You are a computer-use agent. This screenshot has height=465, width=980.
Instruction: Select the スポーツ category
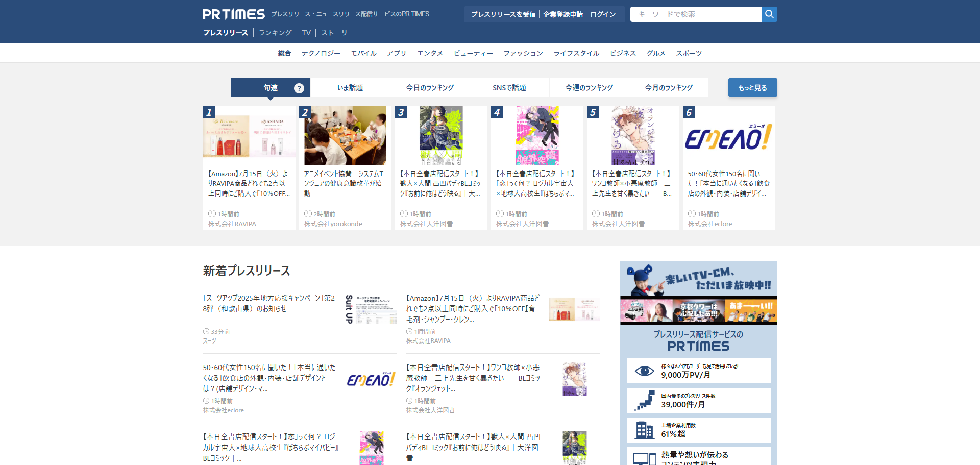pyautogui.click(x=689, y=53)
